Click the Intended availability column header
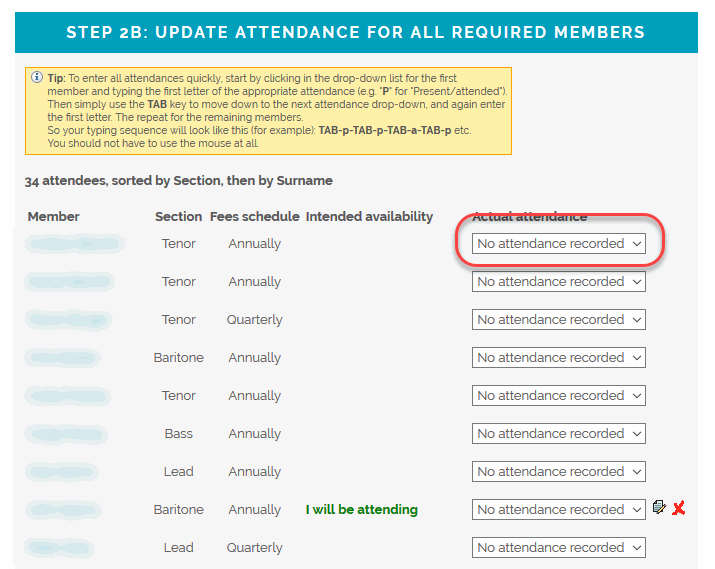Image resolution: width=715 pixels, height=569 pixels. click(369, 217)
